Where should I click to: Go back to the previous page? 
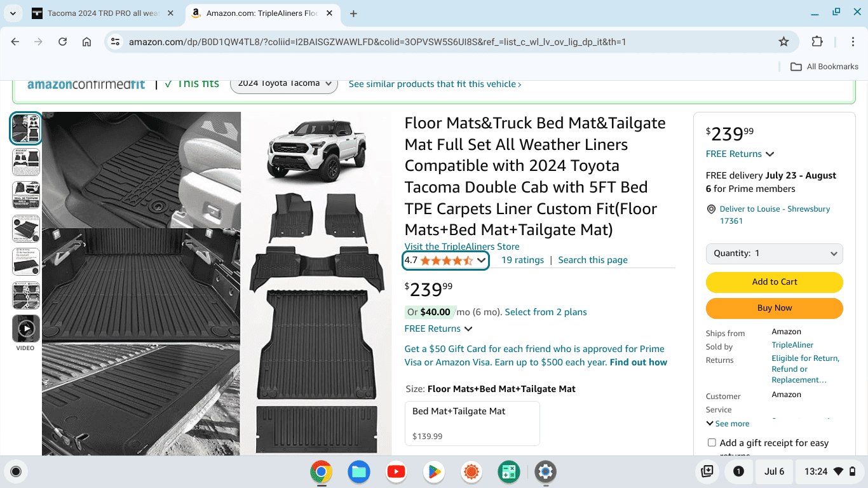pos(15,42)
